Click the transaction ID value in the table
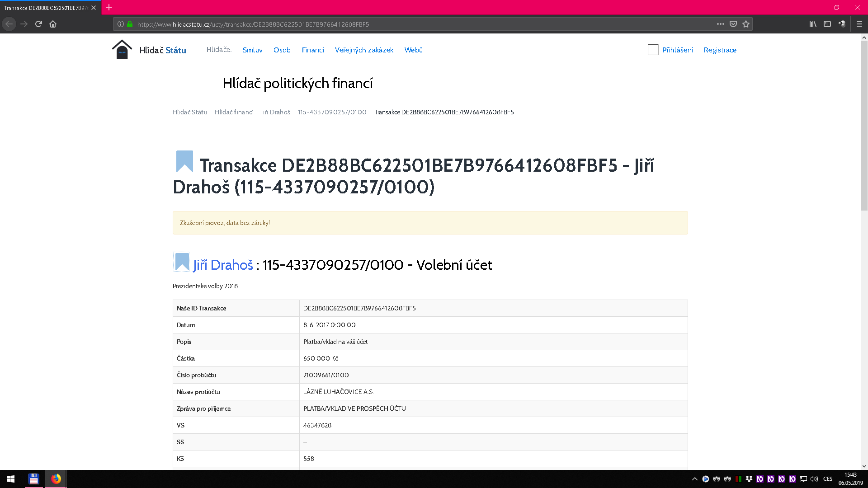Image resolution: width=868 pixels, height=488 pixels. point(359,308)
